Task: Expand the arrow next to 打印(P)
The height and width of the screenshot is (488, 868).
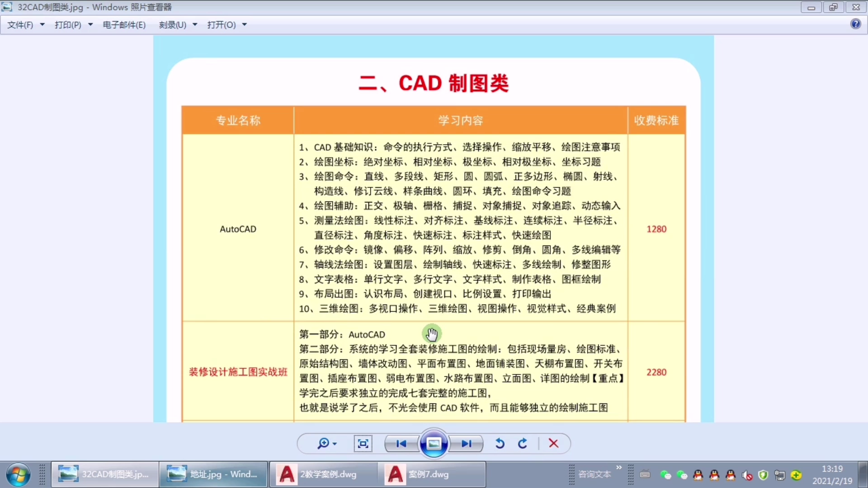Action: click(x=90, y=25)
